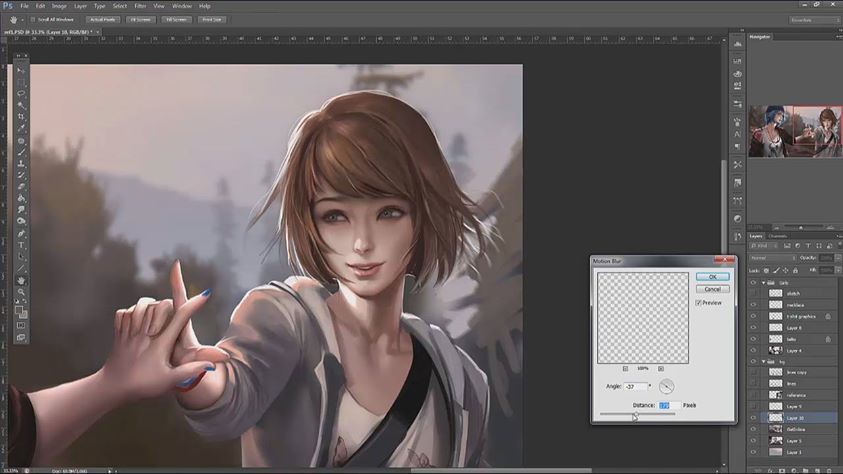Toggle visibility of sketch layer

753,293
